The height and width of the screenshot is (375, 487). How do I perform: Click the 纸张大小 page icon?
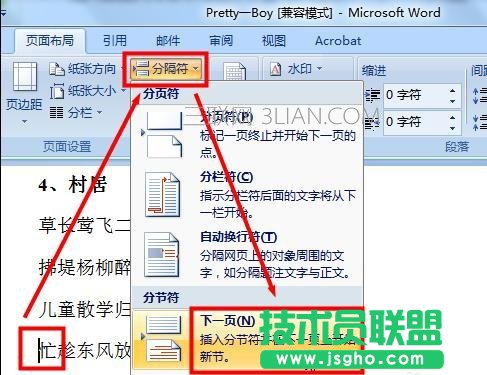click(57, 91)
